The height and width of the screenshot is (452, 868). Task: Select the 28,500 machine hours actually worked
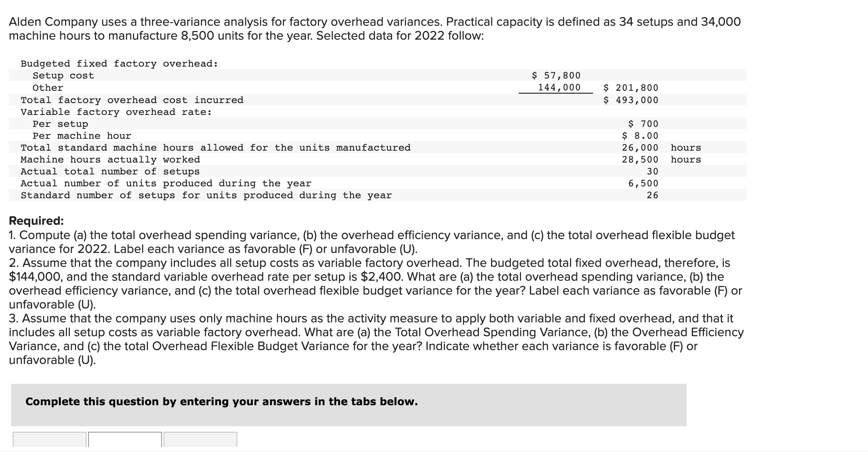[x=641, y=159]
